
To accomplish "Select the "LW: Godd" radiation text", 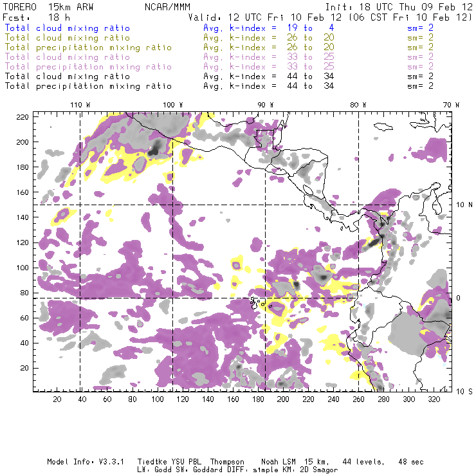I will click(x=154, y=470).
